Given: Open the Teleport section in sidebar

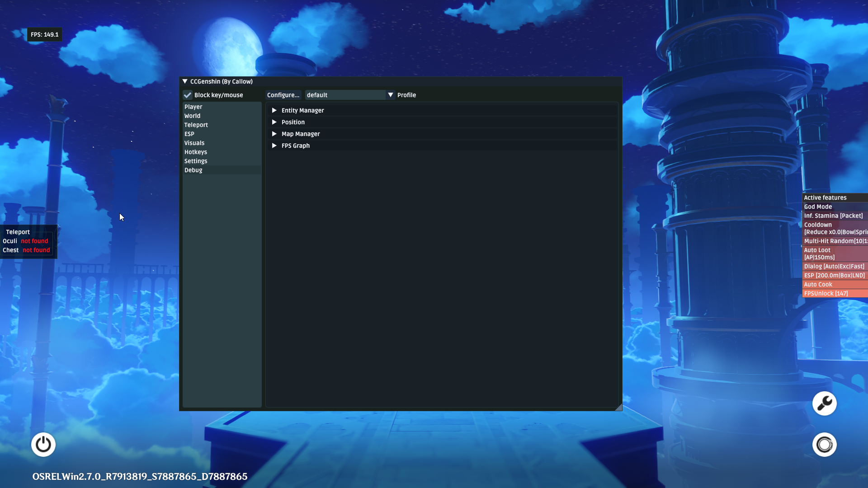Looking at the screenshot, I should 222,125.
